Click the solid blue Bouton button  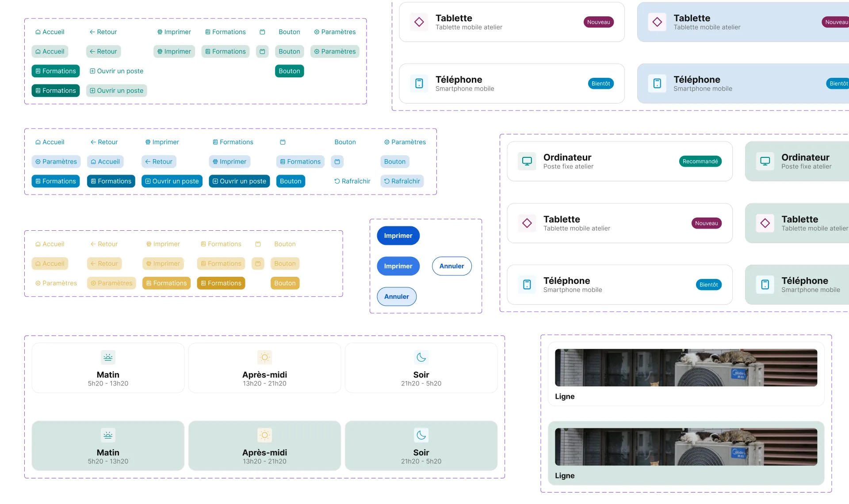tap(291, 181)
